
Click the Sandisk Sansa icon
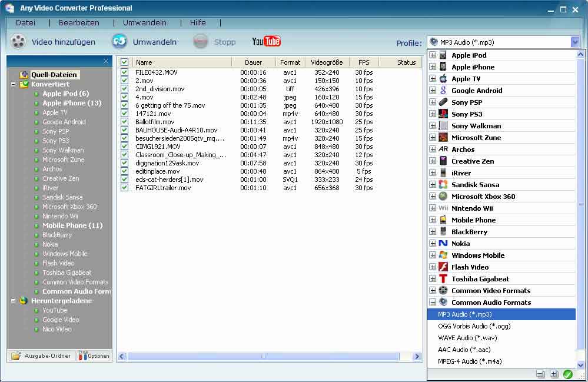point(443,184)
